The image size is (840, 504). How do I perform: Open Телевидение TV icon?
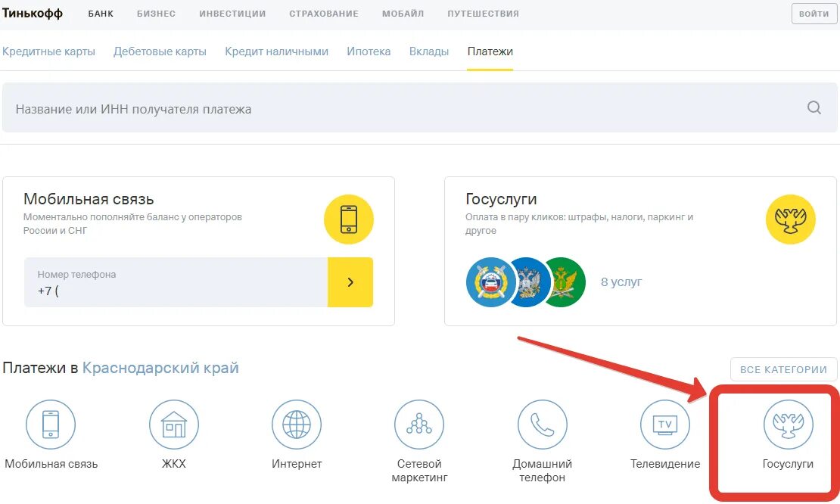tap(665, 425)
